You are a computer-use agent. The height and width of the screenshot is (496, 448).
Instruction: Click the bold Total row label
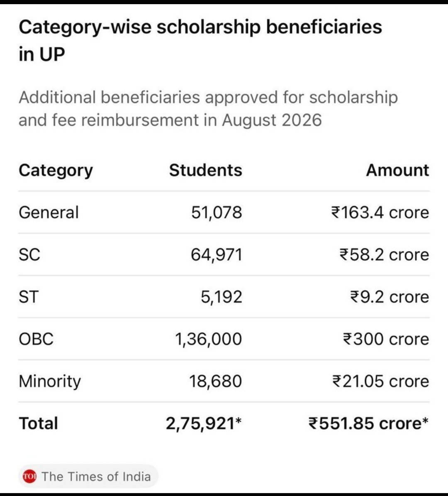[38, 423]
